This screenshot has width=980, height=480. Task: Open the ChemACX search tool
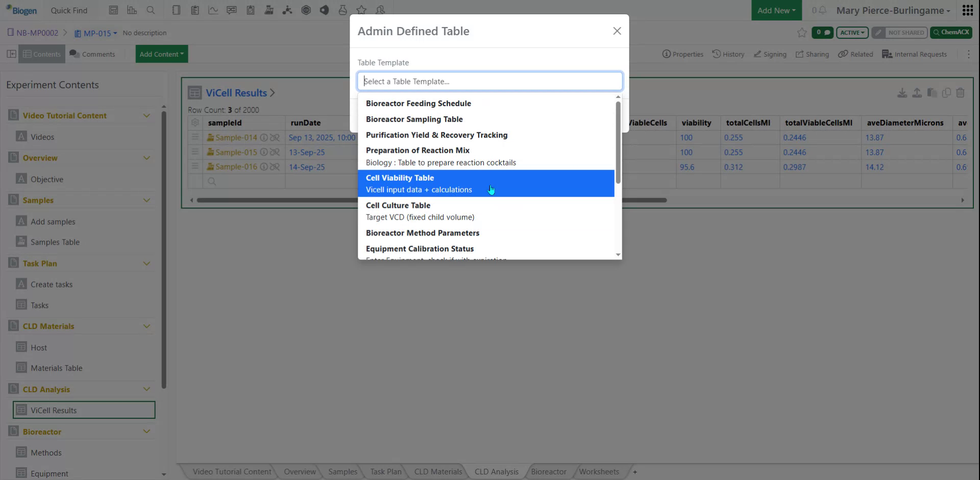951,32
